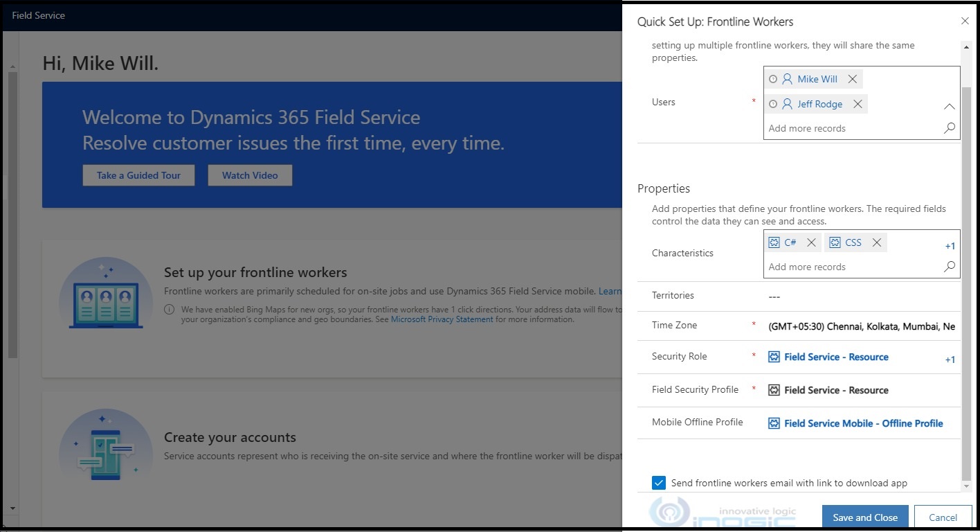Click the info icon near Bing Maps notice
980x532 pixels.
click(x=170, y=310)
